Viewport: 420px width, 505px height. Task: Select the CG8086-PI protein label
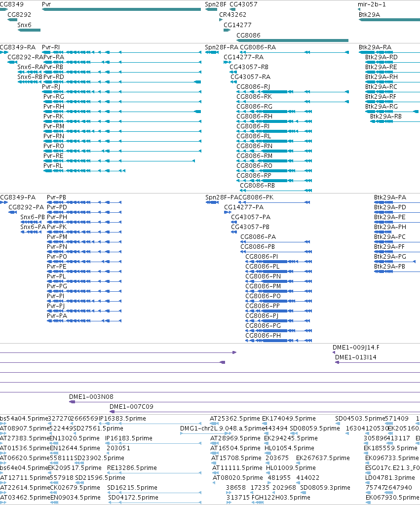tap(262, 257)
